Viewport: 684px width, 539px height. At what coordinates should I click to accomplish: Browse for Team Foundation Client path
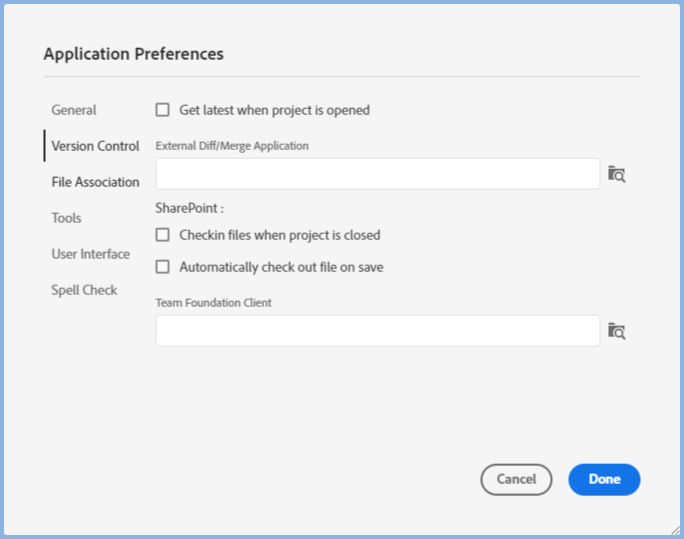click(616, 331)
